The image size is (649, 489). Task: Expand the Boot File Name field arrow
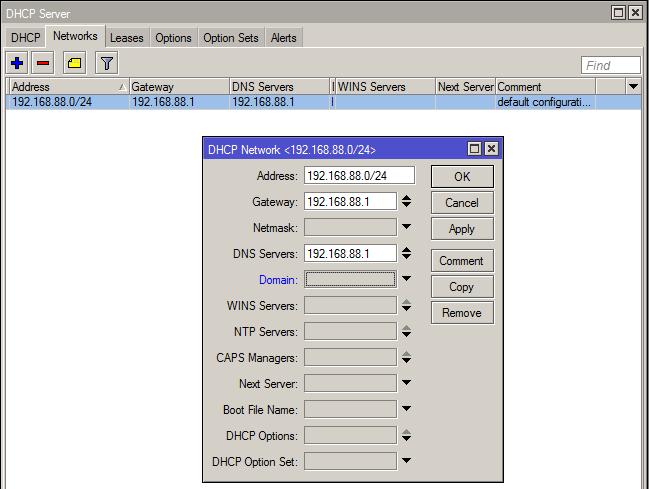coord(406,409)
